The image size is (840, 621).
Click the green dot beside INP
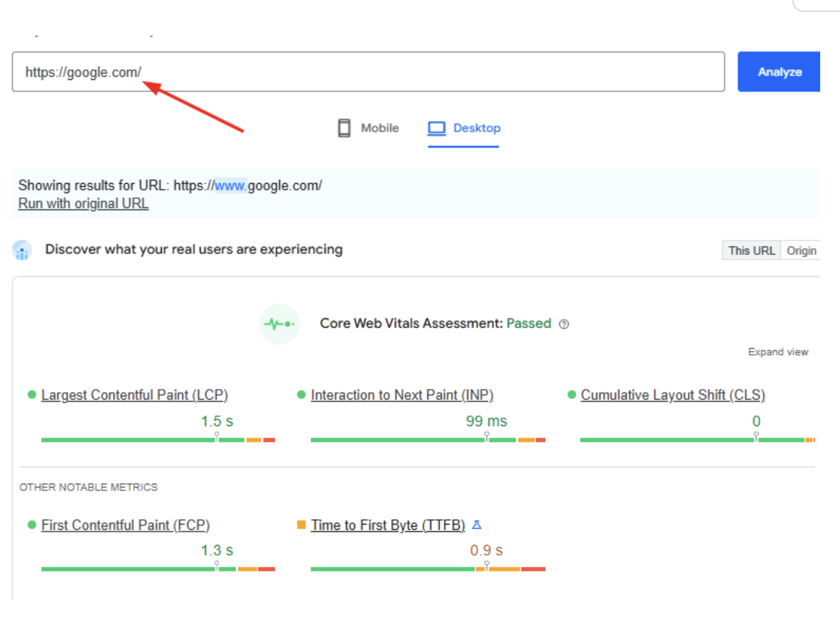[x=301, y=394]
